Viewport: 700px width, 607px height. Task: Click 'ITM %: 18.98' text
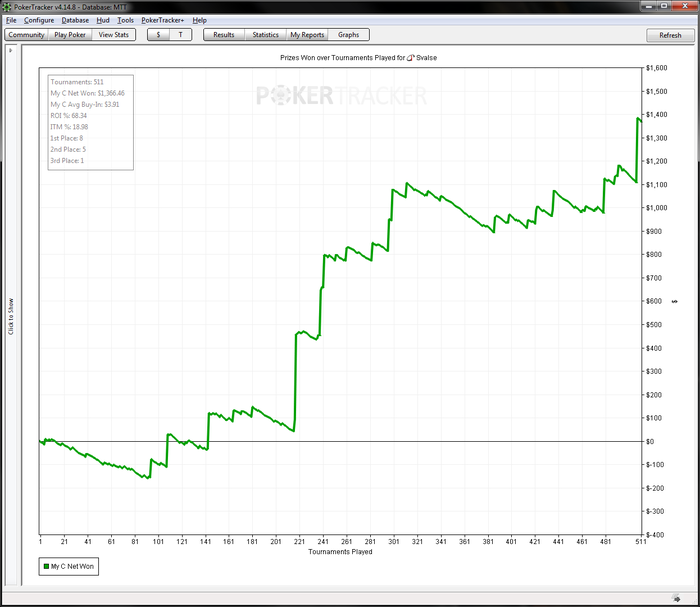(69, 127)
